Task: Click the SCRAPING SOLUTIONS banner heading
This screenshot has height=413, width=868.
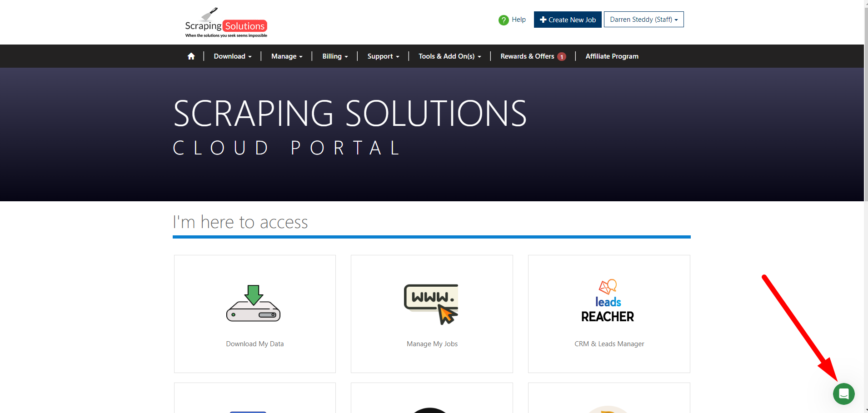Action: tap(350, 114)
